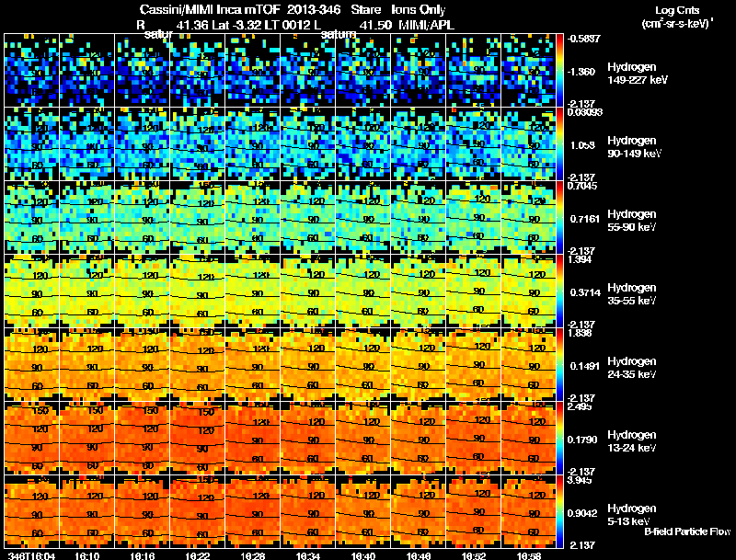Click the "Cassini/MIMI Inca mTOF" title text
This screenshot has width=736, height=560.
(211, 10)
